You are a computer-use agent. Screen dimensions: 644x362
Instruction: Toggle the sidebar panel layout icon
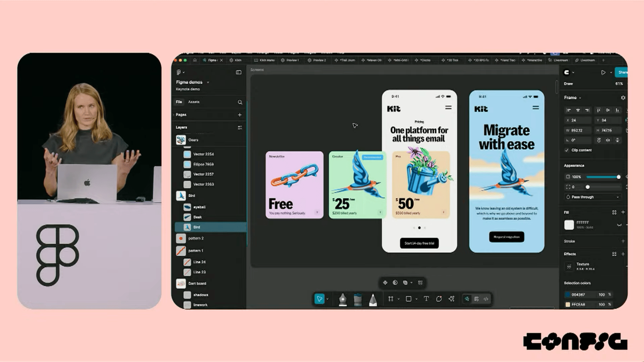coord(238,72)
